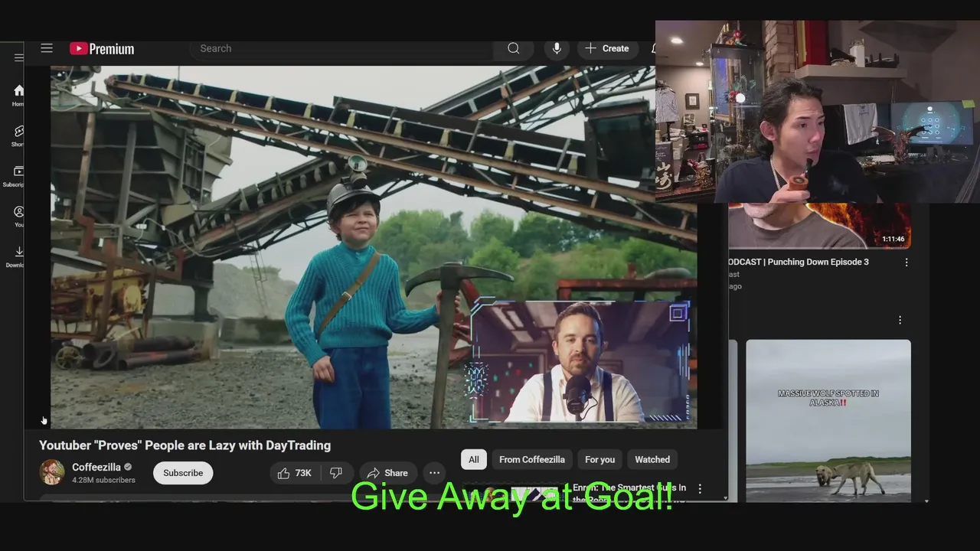Open the YouTube hamburger guide menu
Viewport: 980px width, 551px height.
pyautogui.click(x=47, y=48)
